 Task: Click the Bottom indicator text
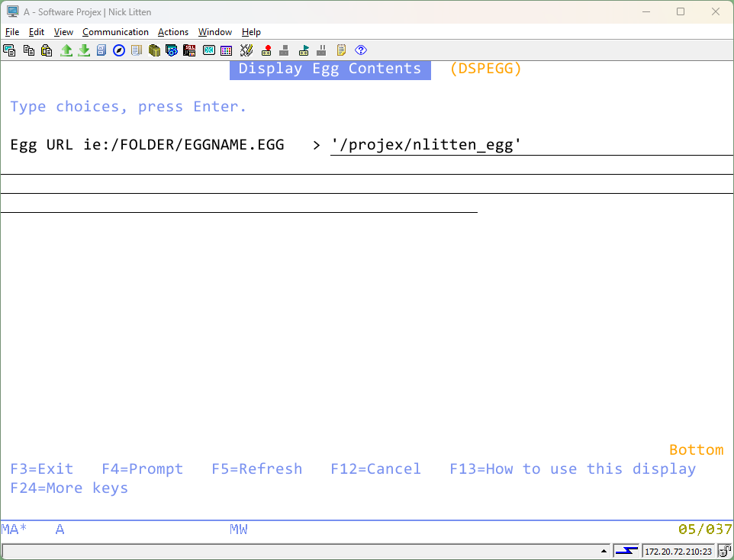click(x=696, y=449)
